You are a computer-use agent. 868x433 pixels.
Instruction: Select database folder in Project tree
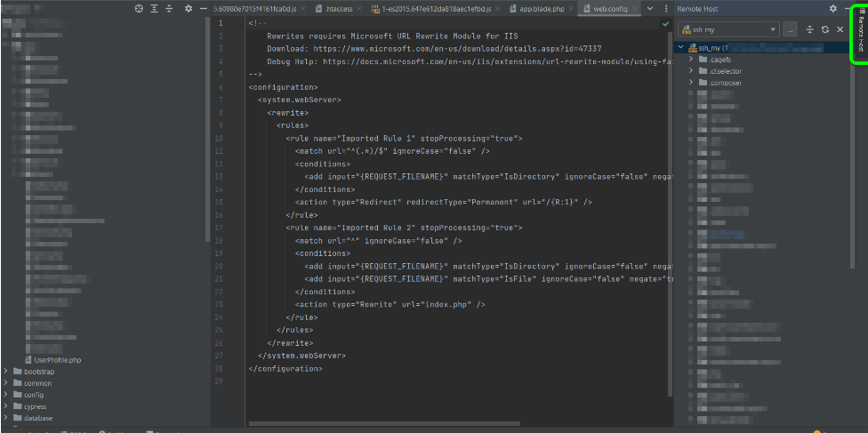click(x=37, y=418)
